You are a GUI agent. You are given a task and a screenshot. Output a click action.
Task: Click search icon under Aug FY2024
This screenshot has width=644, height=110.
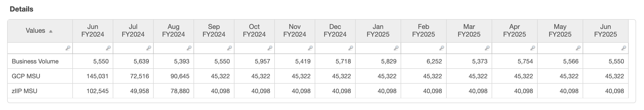click(x=189, y=48)
